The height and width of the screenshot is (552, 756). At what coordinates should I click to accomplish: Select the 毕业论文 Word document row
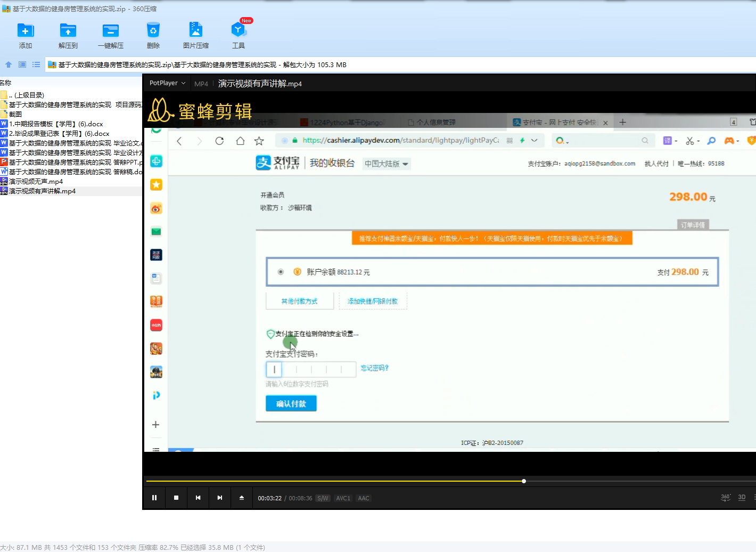[x=71, y=143]
